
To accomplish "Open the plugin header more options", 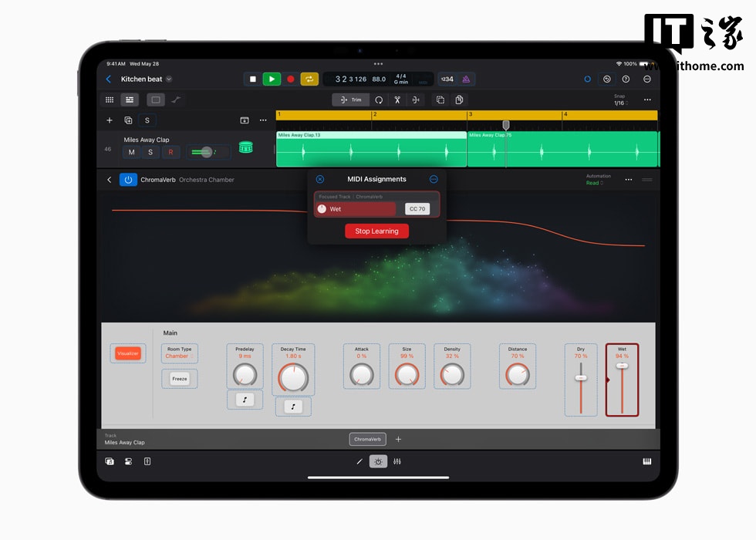I will pos(628,180).
